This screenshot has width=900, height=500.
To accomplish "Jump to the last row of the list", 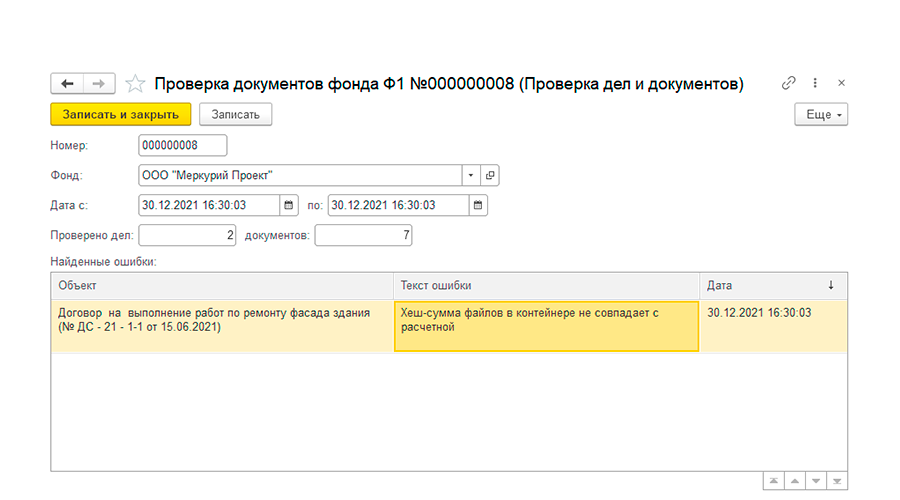I will click(x=837, y=481).
